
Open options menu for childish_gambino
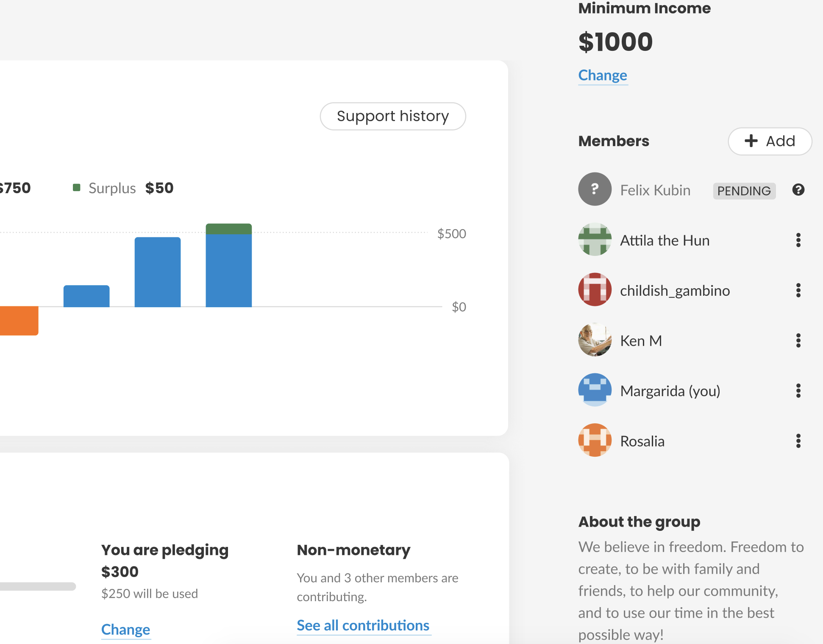pyautogui.click(x=798, y=290)
